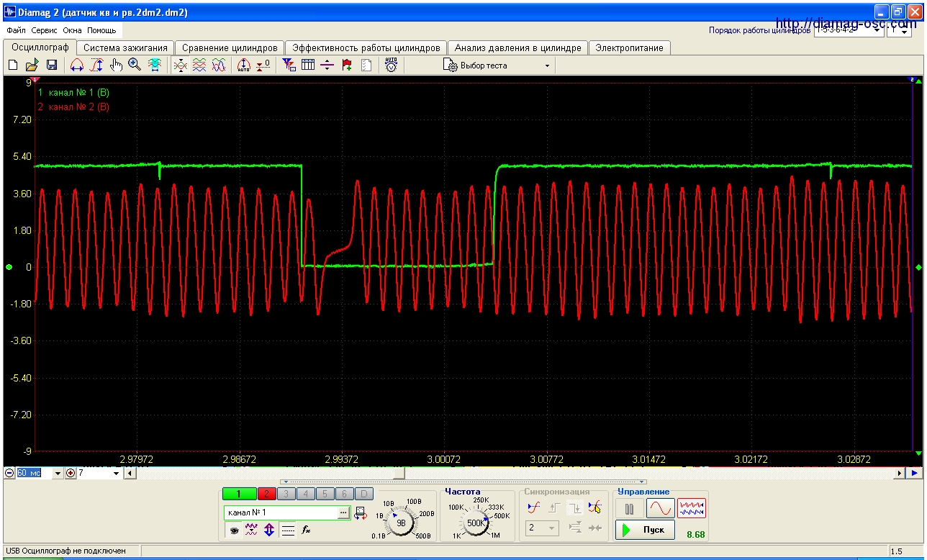Click the purple divide marker icon
The width and height of the screenshot is (927, 560).
click(327, 66)
